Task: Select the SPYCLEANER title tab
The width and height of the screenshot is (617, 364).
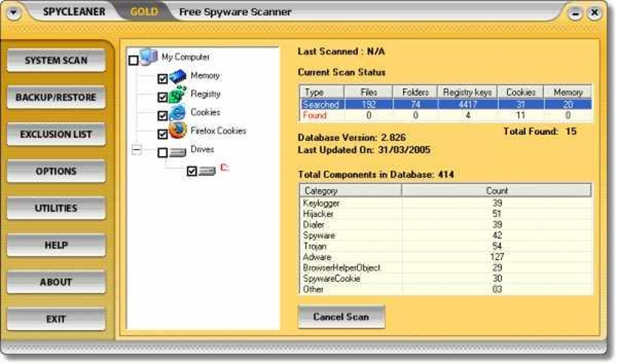Action: coord(74,12)
